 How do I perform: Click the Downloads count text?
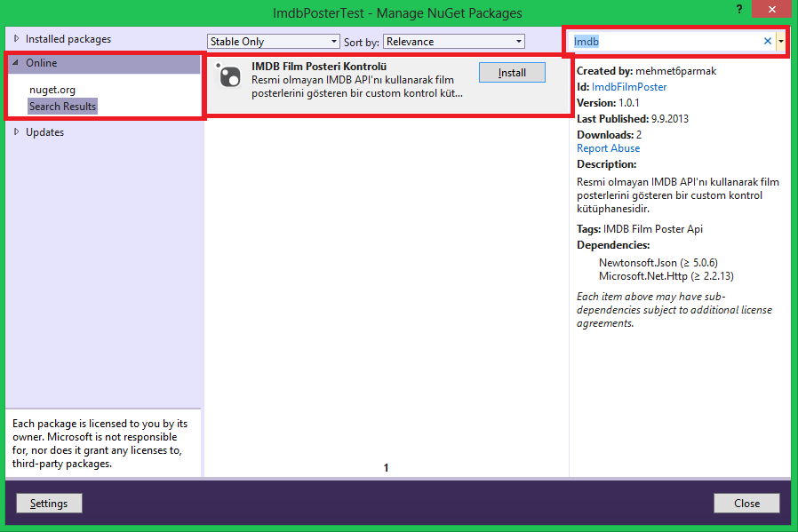[610, 135]
